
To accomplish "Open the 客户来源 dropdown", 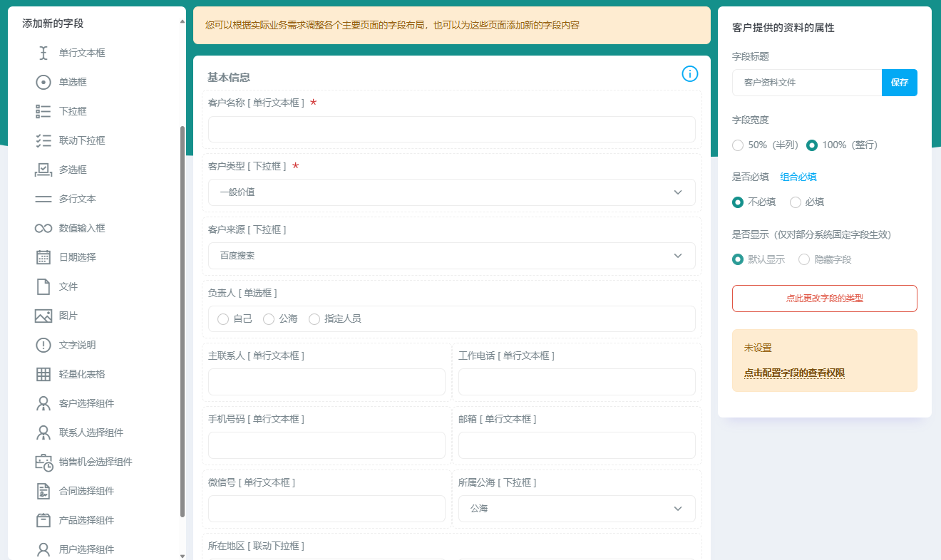I will pyautogui.click(x=452, y=256).
